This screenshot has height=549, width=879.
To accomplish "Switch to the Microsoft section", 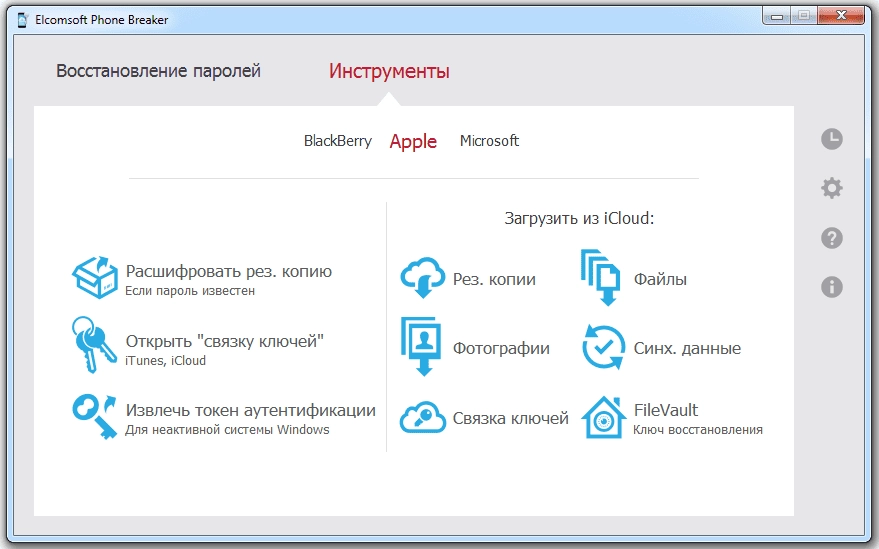I will [x=489, y=141].
